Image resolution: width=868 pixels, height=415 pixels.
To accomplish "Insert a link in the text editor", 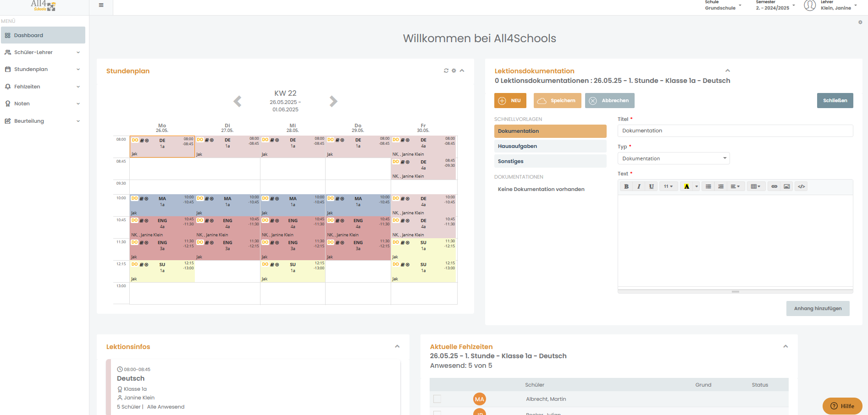I will (x=774, y=186).
